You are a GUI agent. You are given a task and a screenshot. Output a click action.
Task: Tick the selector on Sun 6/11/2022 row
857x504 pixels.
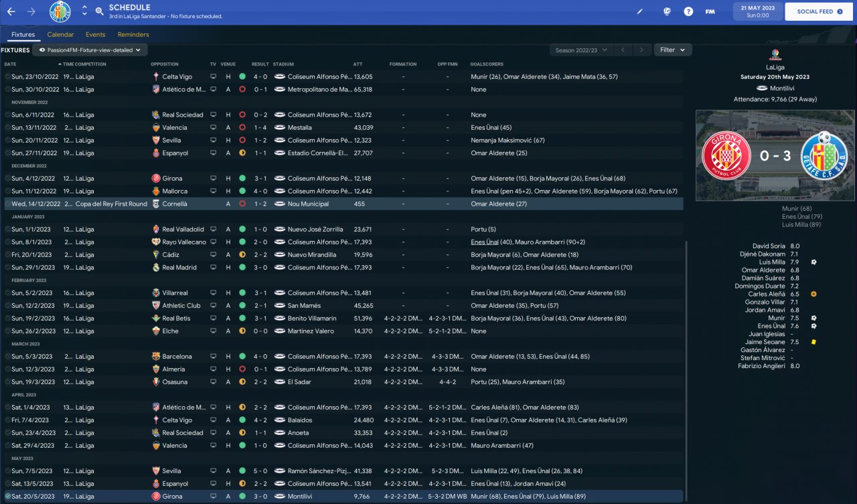point(7,115)
